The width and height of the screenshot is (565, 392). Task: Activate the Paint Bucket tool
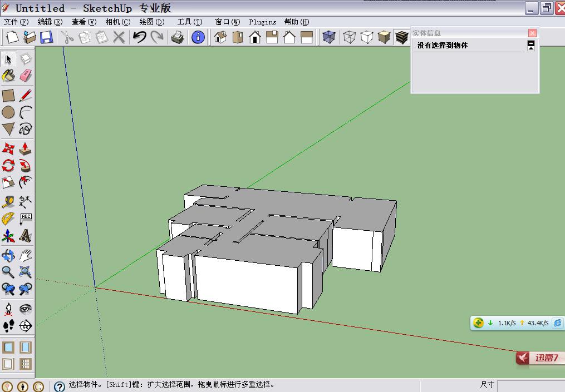tap(8, 76)
